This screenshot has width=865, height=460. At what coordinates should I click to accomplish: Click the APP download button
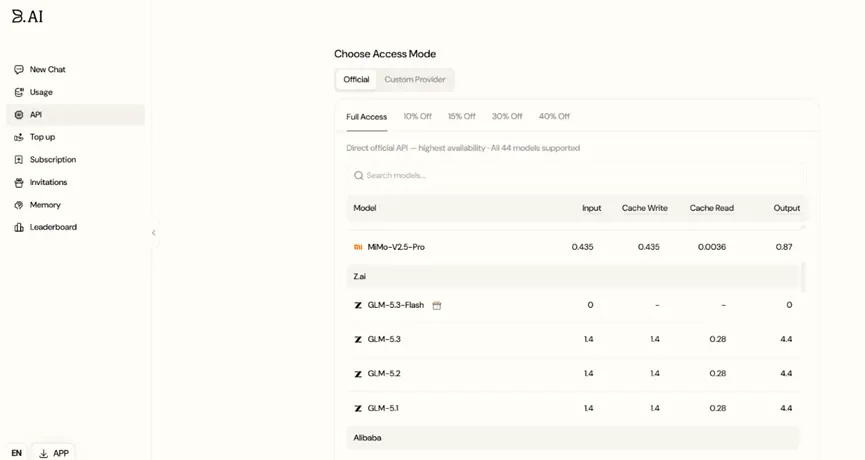pyautogui.click(x=54, y=453)
